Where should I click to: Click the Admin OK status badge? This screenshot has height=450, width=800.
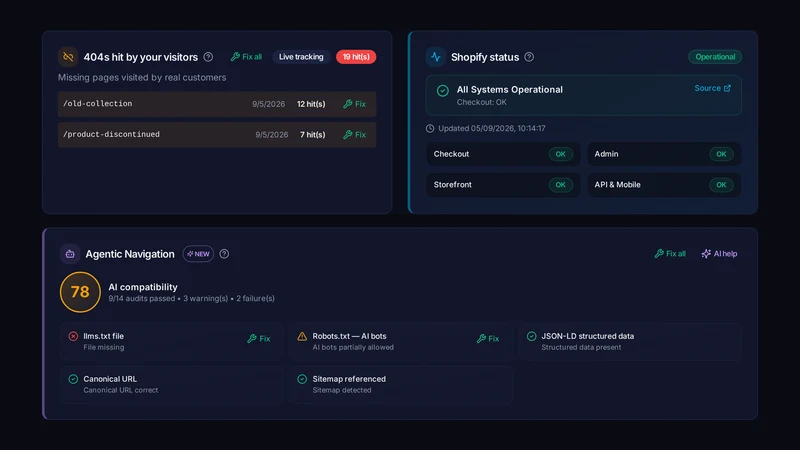click(721, 154)
